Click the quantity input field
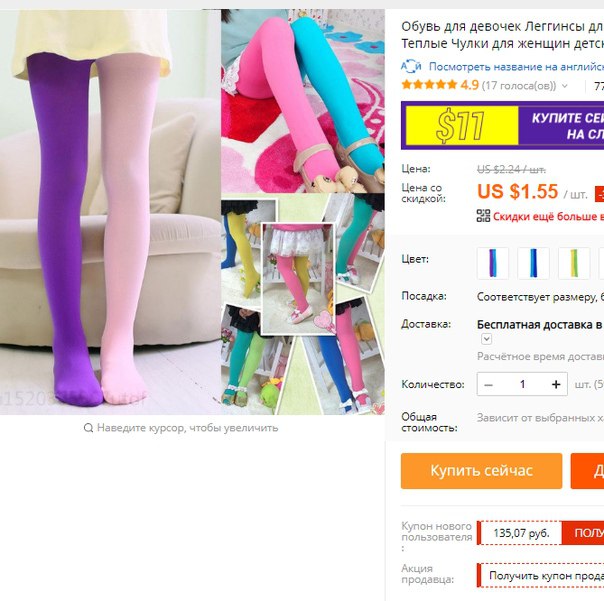The width and height of the screenshot is (604, 601). (522, 384)
